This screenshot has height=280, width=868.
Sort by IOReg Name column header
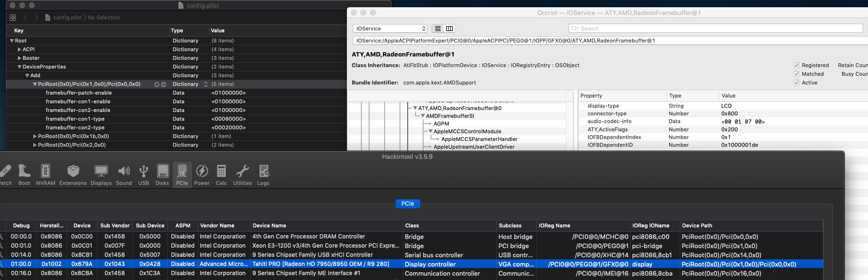[x=583, y=225]
